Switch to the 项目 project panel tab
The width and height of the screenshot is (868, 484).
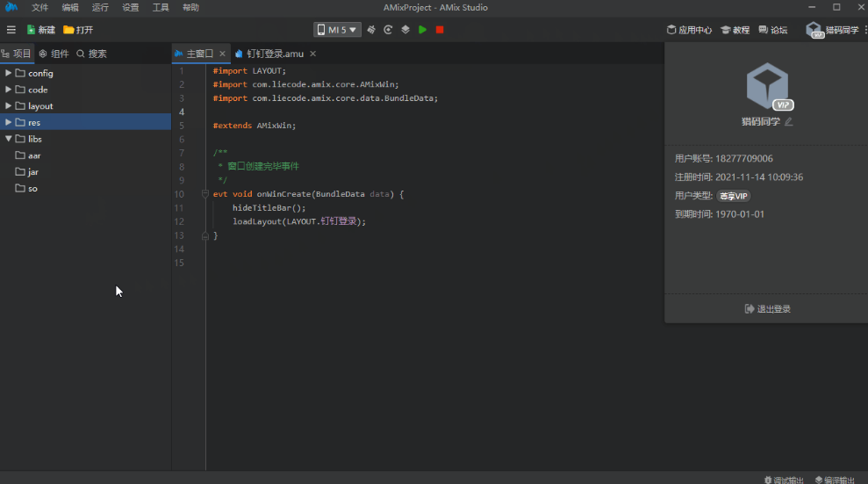pos(17,54)
